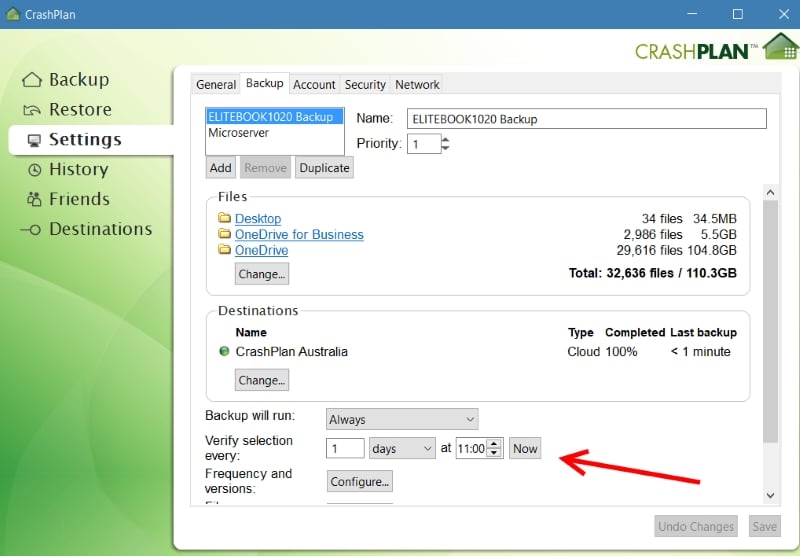Click the OneDrive folder icon
800x556 pixels.
click(x=224, y=249)
